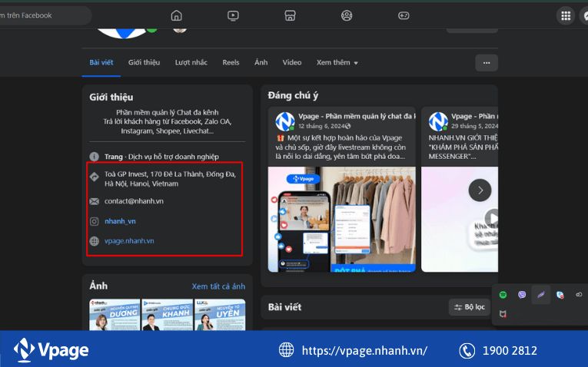Image resolution: width=588 pixels, height=367 pixels.
Task: Open the Lượt nhắc tab
Action: 191,62
